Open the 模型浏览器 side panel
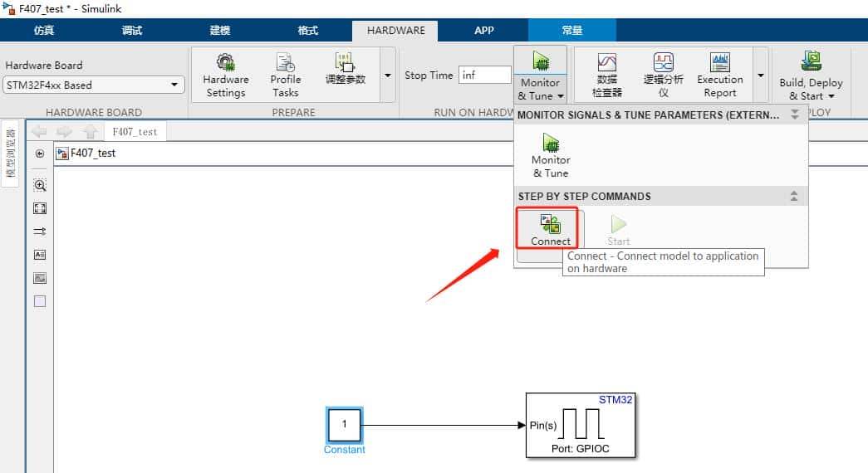The width and height of the screenshot is (868, 473). click(10, 154)
